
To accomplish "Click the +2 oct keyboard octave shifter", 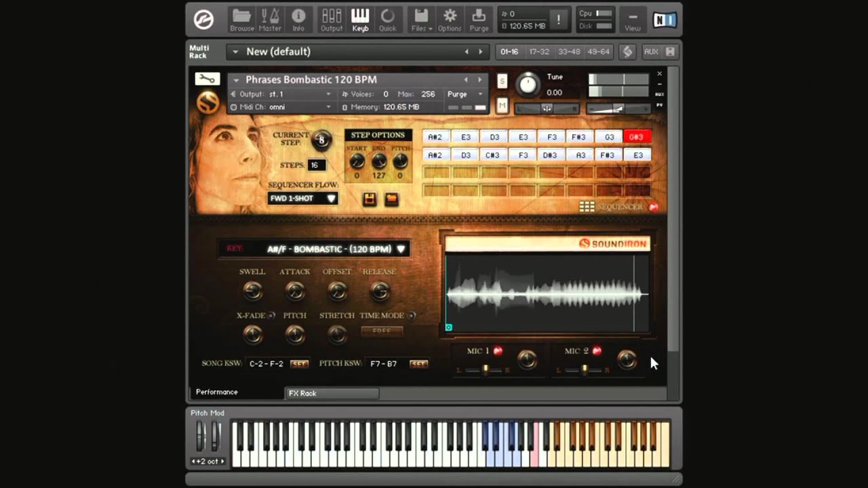I will click(208, 461).
